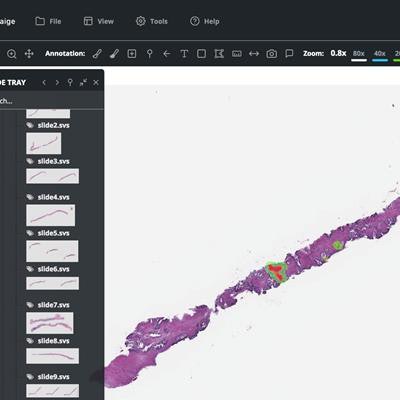Select the rectangle annotation tool
This screenshot has width=400, height=400.
[201, 54]
